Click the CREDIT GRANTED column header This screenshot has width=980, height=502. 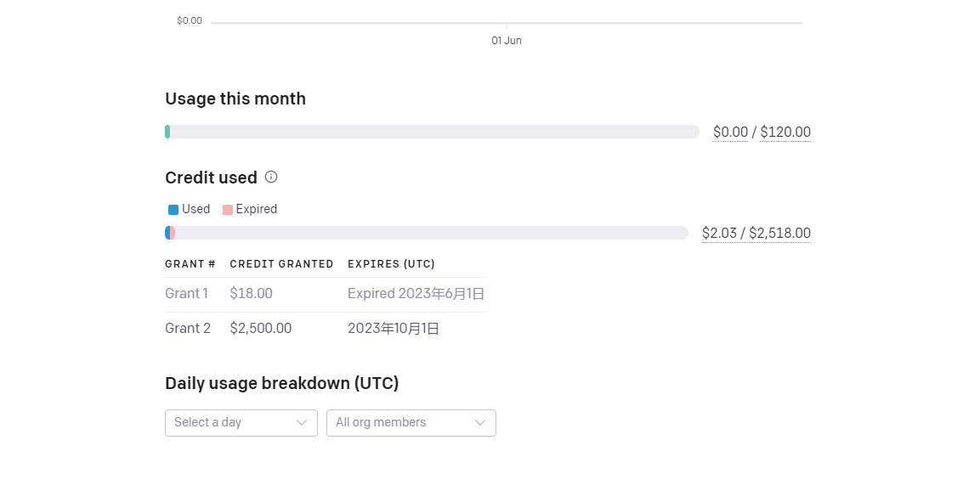pyautogui.click(x=281, y=264)
